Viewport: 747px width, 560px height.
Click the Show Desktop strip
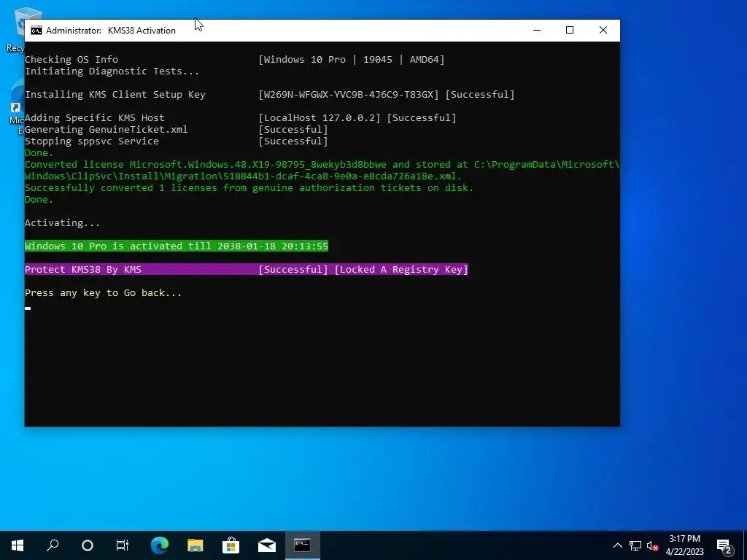(x=745, y=545)
